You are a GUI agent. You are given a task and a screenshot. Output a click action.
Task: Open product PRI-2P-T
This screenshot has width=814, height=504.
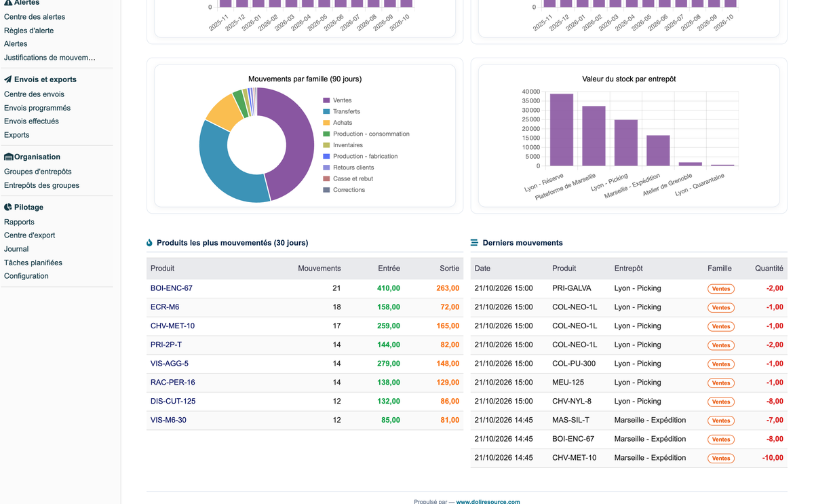(166, 345)
